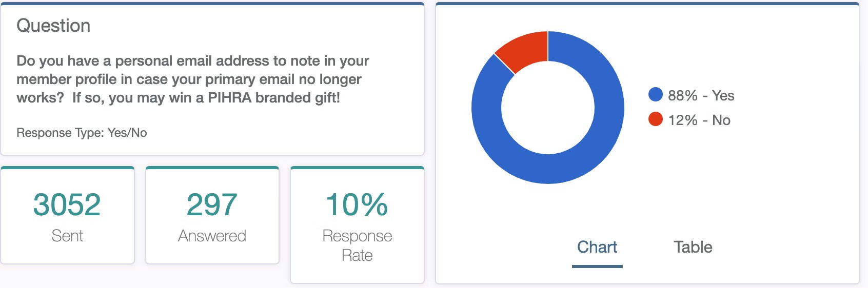Viewport: 868px width, 288px height.
Task: Click the number 297
Action: click(212, 204)
